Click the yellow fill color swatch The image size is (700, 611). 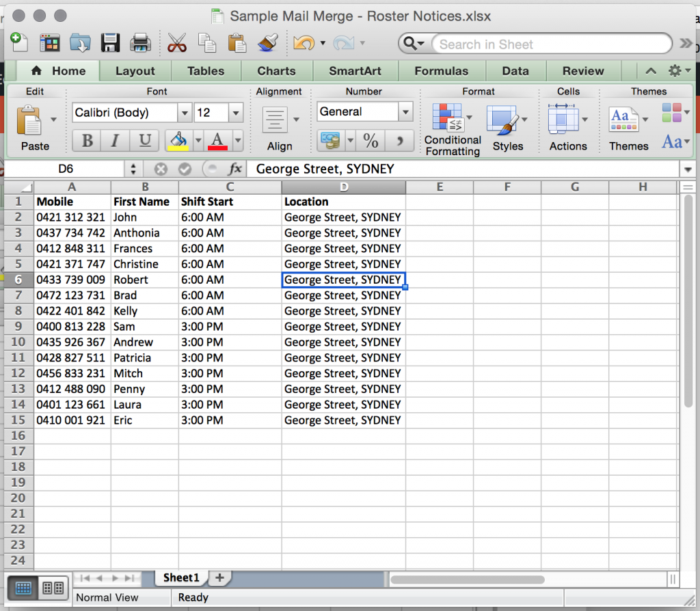click(178, 141)
